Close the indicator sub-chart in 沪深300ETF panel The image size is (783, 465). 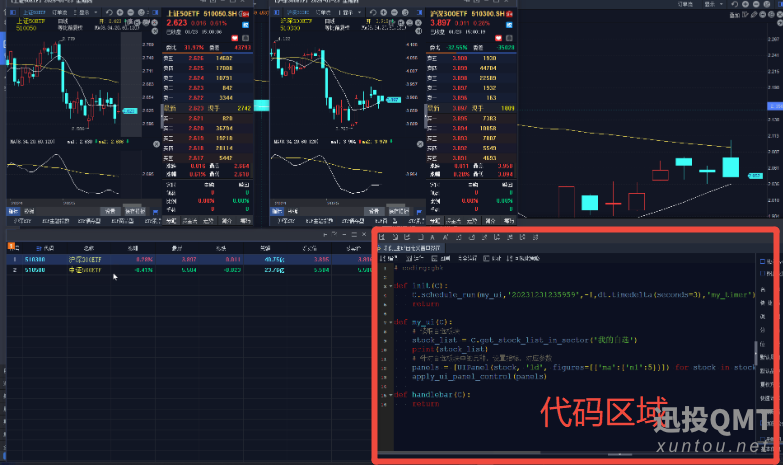pos(420,144)
